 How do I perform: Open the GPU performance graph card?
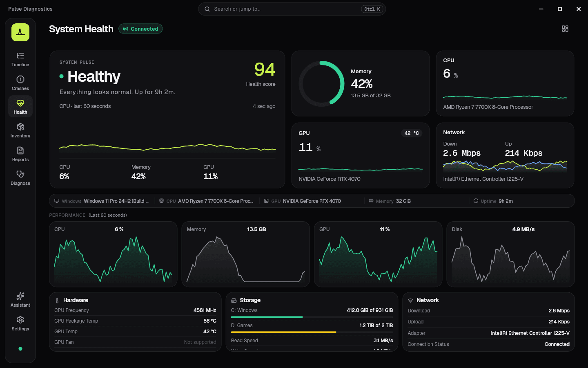pos(378,254)
